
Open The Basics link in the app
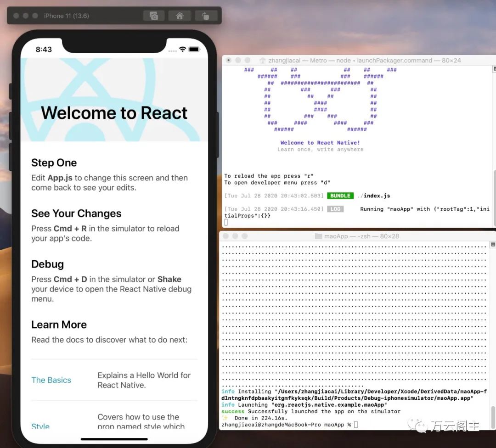51,380
